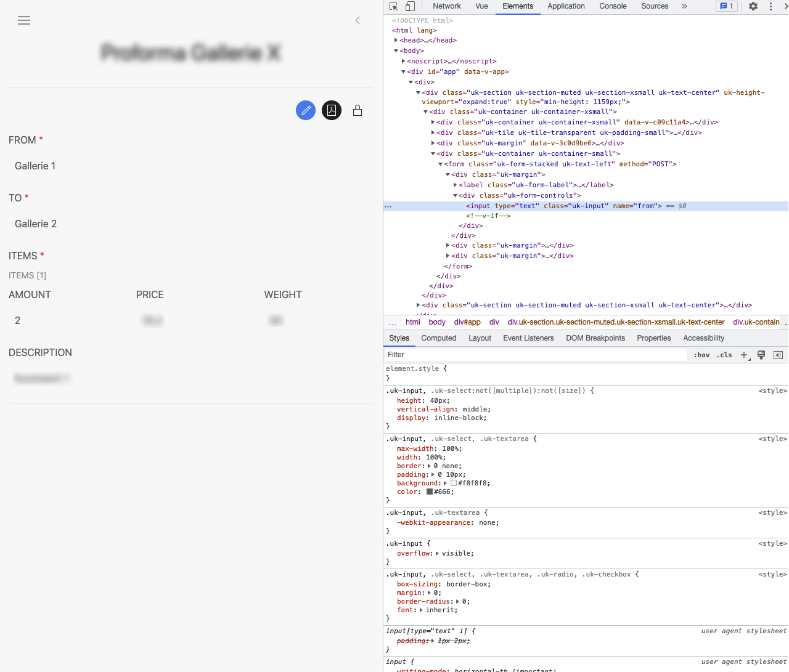The height and width of the screenshot is (672, 789).
Task: Switch to the Console tab
Action: (613, 6)
